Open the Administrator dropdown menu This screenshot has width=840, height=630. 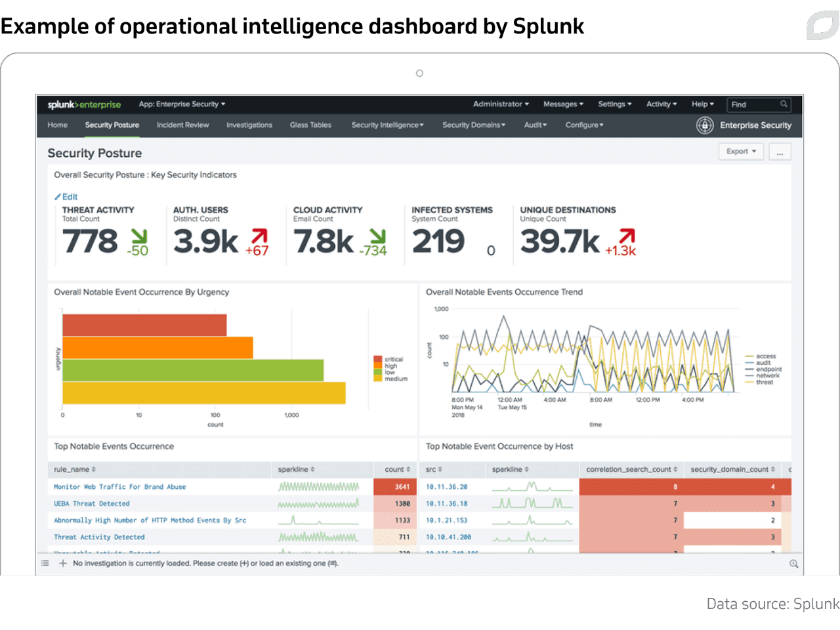click(x=500, y=104)
